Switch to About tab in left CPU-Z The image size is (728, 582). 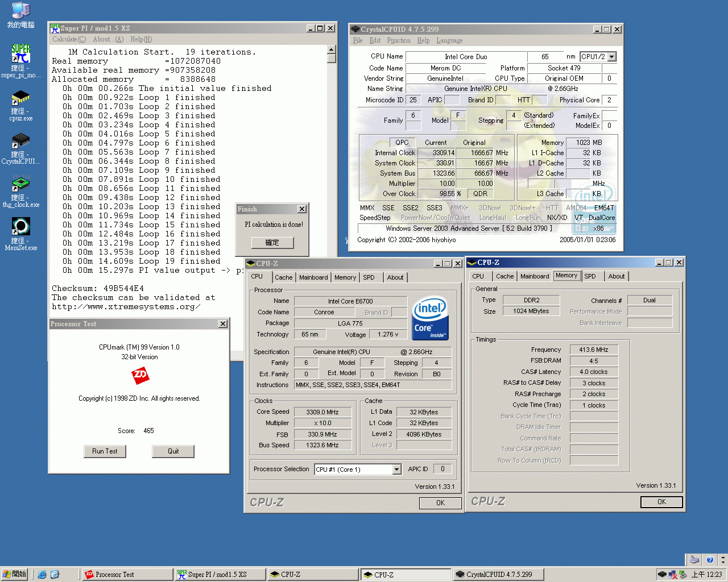click(x=395, y=277)
